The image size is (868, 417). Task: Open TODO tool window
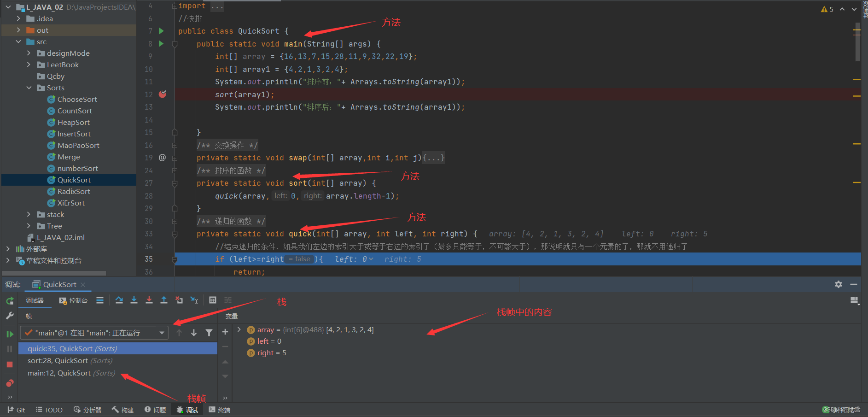click(x=49, y=410)
